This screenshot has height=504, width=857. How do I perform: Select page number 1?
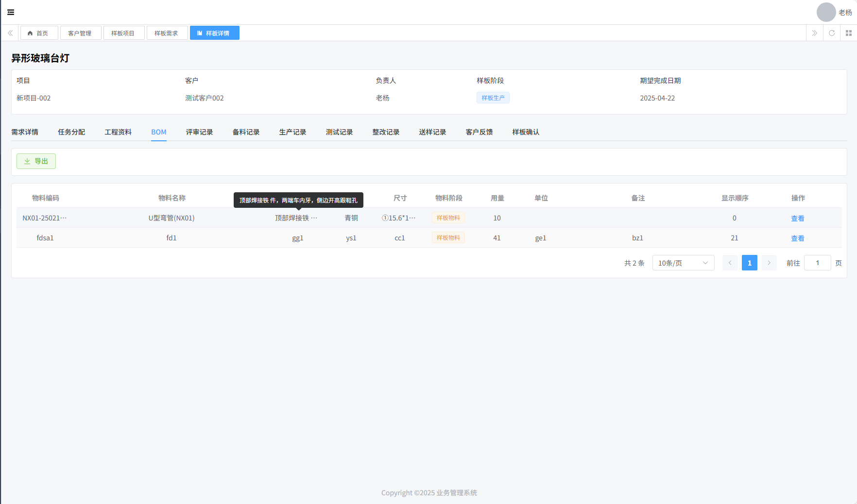tap(749, 263)
